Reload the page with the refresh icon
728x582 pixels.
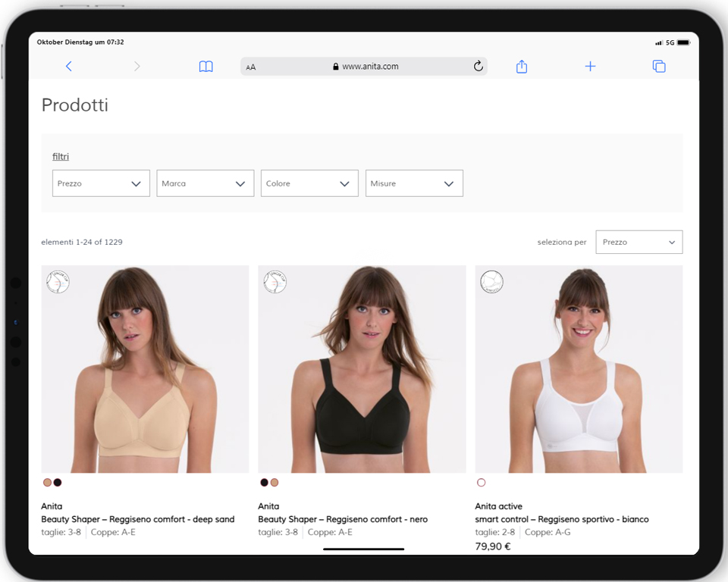479,67
